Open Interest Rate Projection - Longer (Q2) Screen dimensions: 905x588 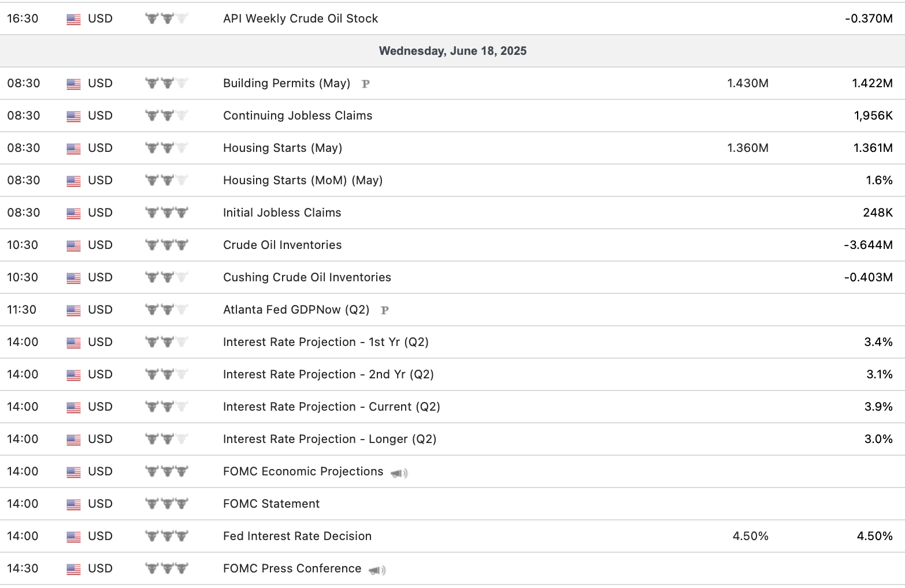[329, 439]
